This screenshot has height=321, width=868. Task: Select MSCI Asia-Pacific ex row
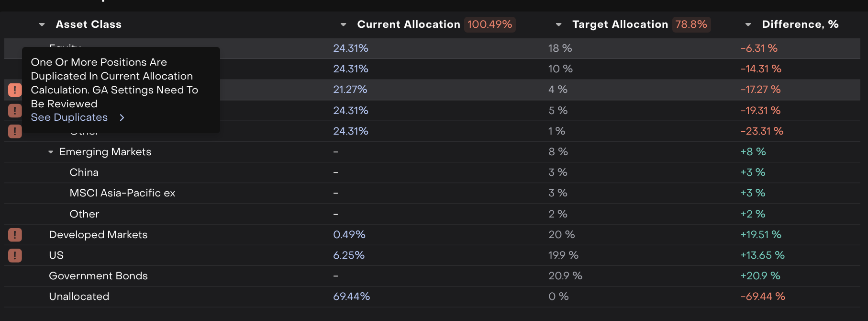(122, 193)
